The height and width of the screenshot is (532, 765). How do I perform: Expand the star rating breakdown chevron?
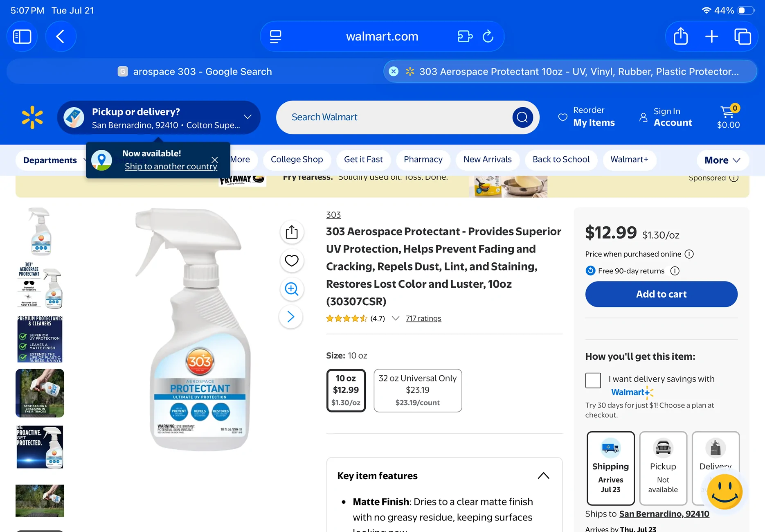[395, 318]
